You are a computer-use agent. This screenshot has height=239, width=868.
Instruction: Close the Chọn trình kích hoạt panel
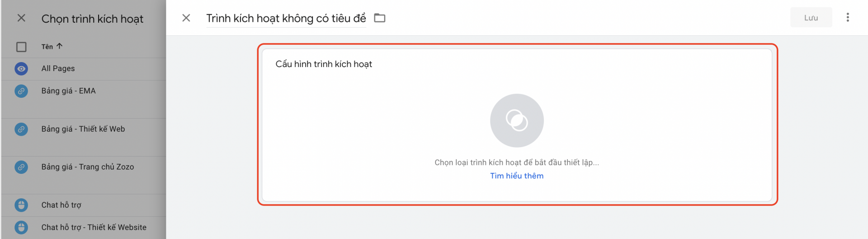pyautogui.click(x=21, y=18)
